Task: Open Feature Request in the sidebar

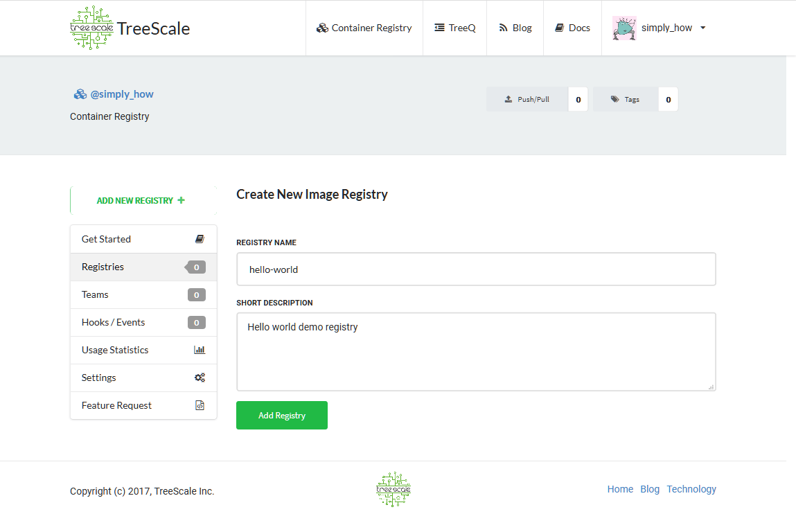Action: point(143,406)
